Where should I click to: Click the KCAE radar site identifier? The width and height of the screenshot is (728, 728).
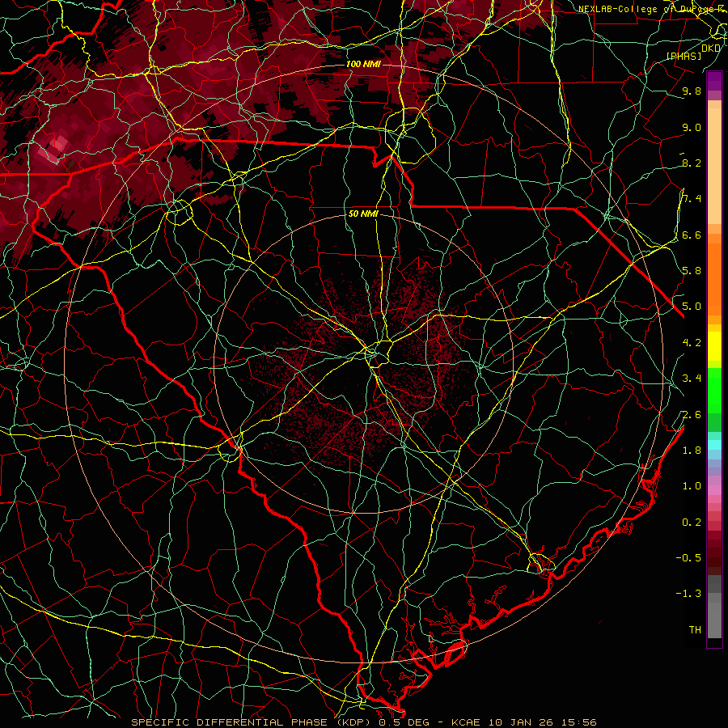point(468,722)
